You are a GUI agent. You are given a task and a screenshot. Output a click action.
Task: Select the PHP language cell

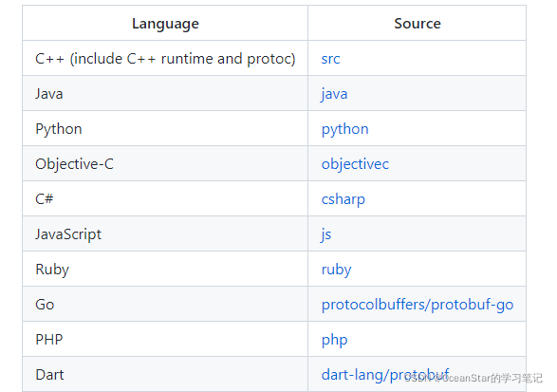165,340
